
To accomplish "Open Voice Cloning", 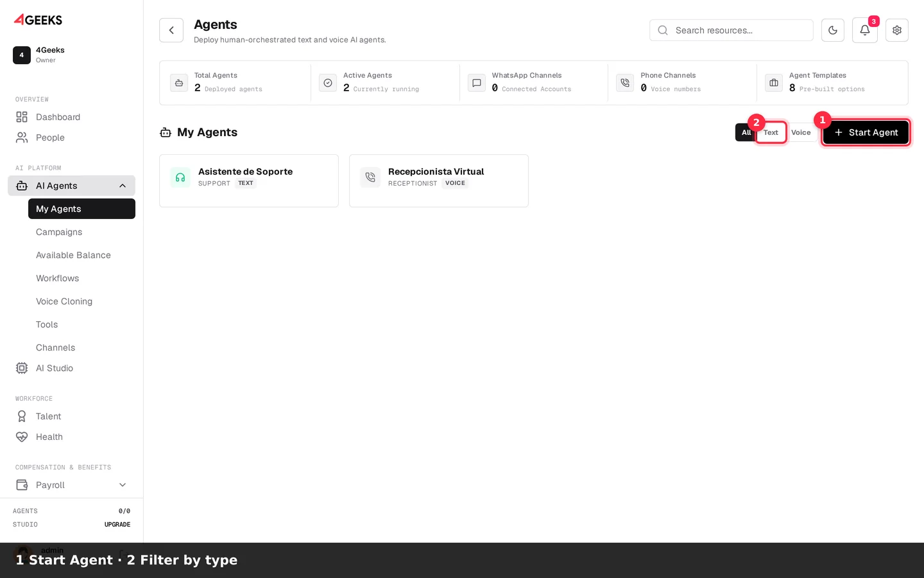I will coord(81,301).
